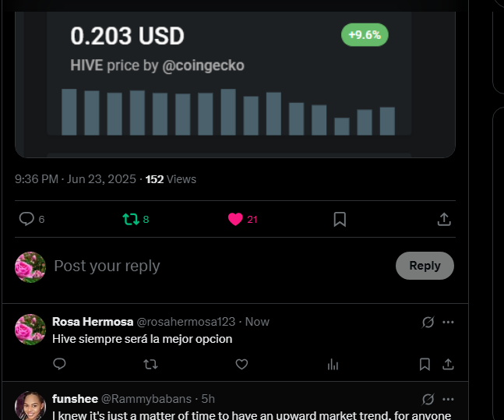The width and height of the screenshot is (504, 420).
Task: Open the HIVE price coingecko card
Action: coord(235,84)
